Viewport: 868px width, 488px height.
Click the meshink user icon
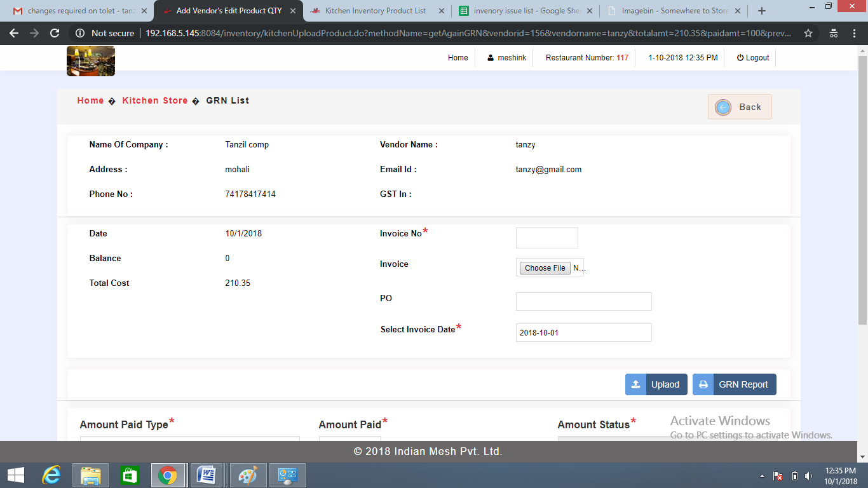point(491,58)
